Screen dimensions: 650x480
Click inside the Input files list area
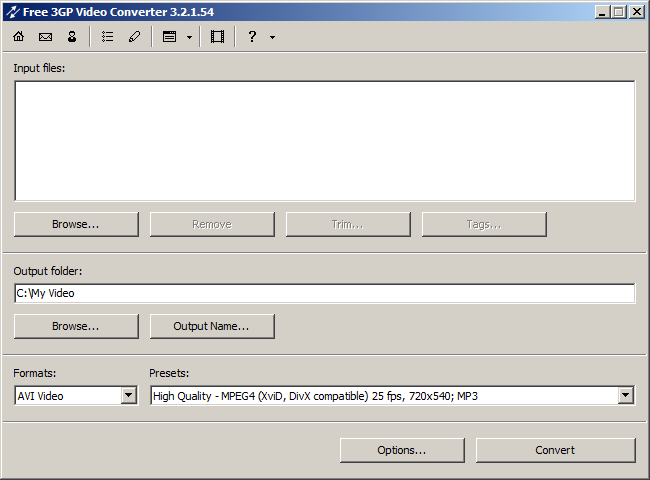click(325, 141)
